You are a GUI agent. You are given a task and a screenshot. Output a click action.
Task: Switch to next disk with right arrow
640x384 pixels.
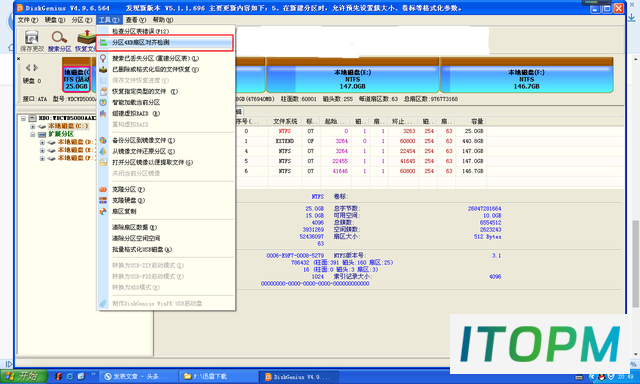(36, 67)
